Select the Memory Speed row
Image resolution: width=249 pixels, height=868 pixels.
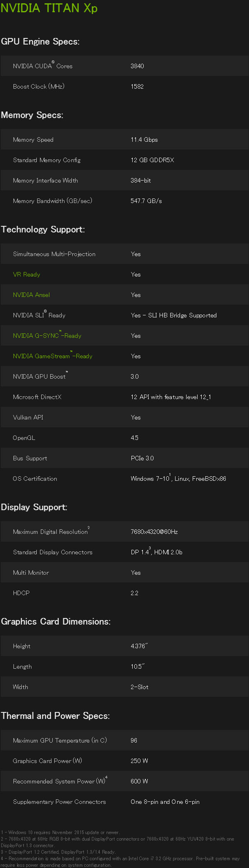(124, 139)
